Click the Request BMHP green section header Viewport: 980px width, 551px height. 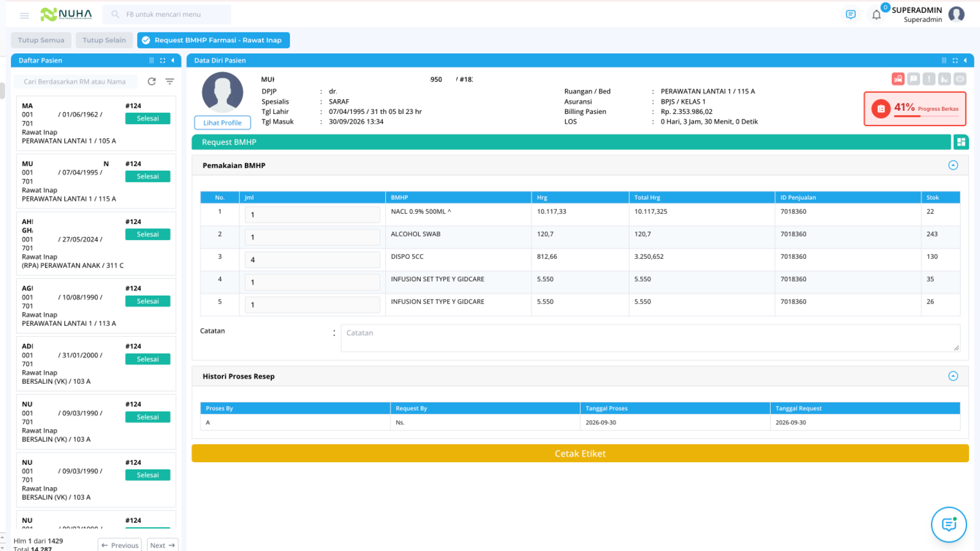(571, 142)
